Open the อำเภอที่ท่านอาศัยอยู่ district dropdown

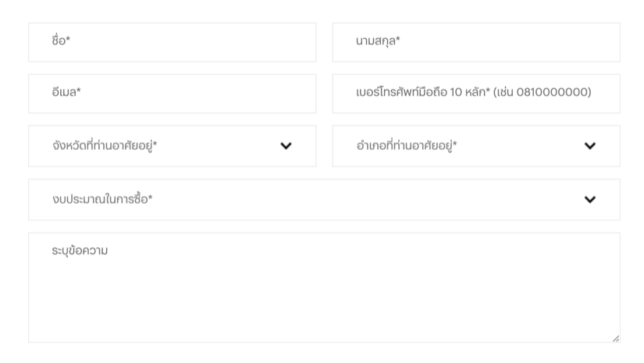(x=476, y=146)
